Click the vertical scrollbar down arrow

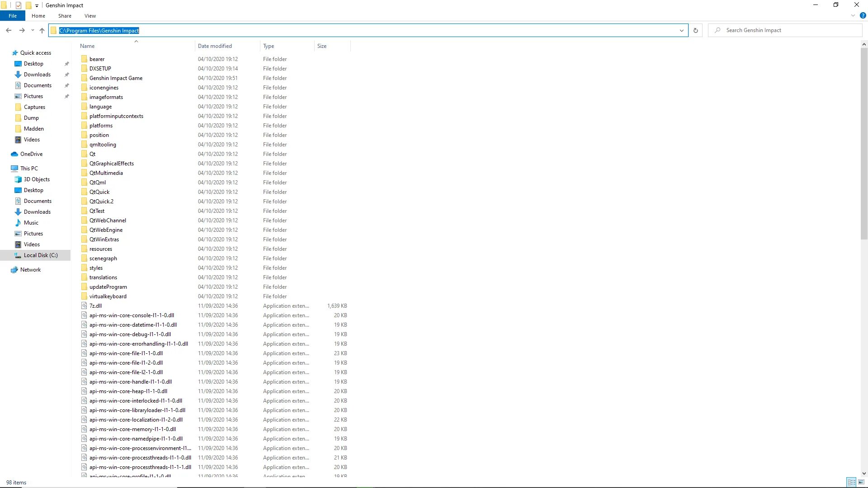(x=864, y=474)
